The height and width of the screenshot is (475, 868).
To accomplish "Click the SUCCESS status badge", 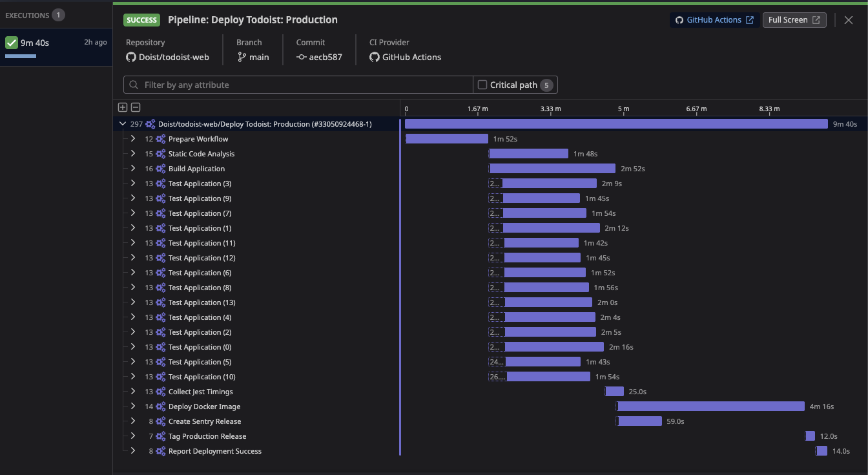I will pyautogui.click(x=142, y=20).
